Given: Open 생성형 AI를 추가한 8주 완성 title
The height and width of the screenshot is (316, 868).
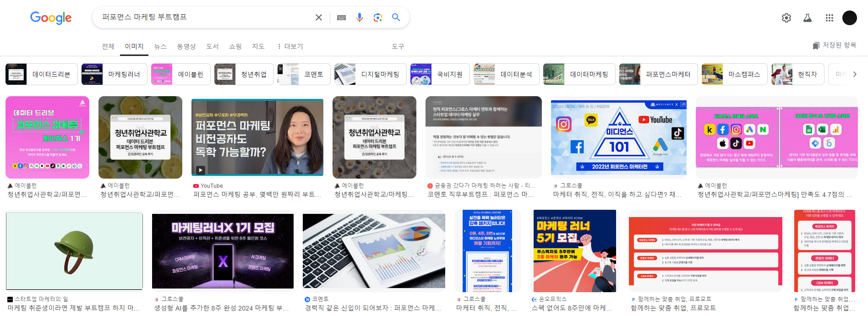Looking at the screenshot, I should pyautogui.click(x=221, y=308).
